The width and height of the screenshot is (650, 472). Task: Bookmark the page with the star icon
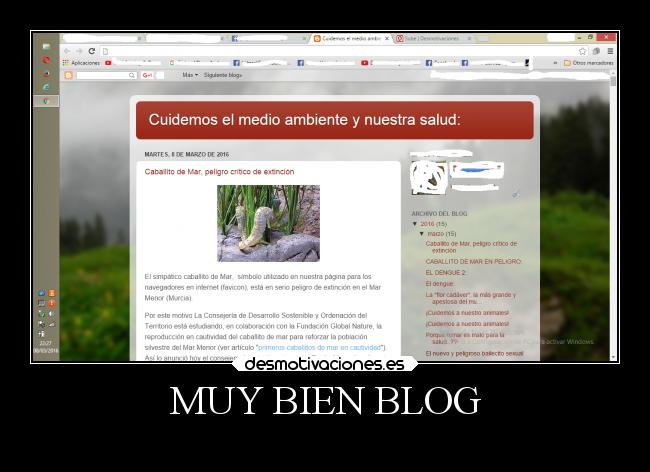pos(582,51)
